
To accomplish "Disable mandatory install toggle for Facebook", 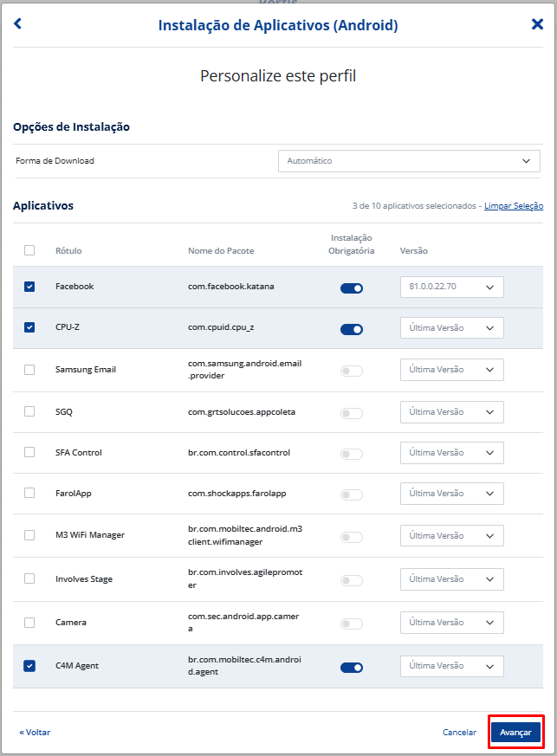I will click(352, 288).
